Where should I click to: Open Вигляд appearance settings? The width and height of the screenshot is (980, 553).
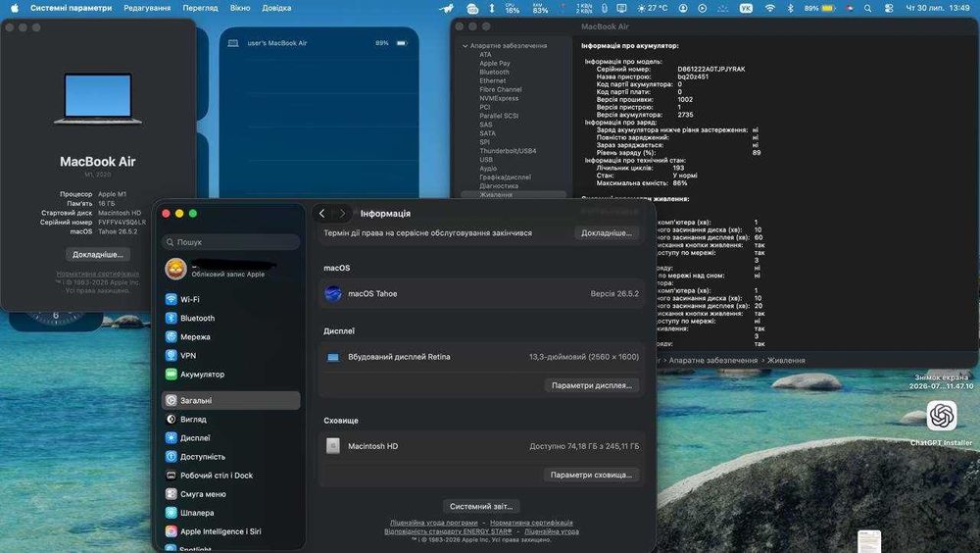pyautogui.click(x=230, y=420)
